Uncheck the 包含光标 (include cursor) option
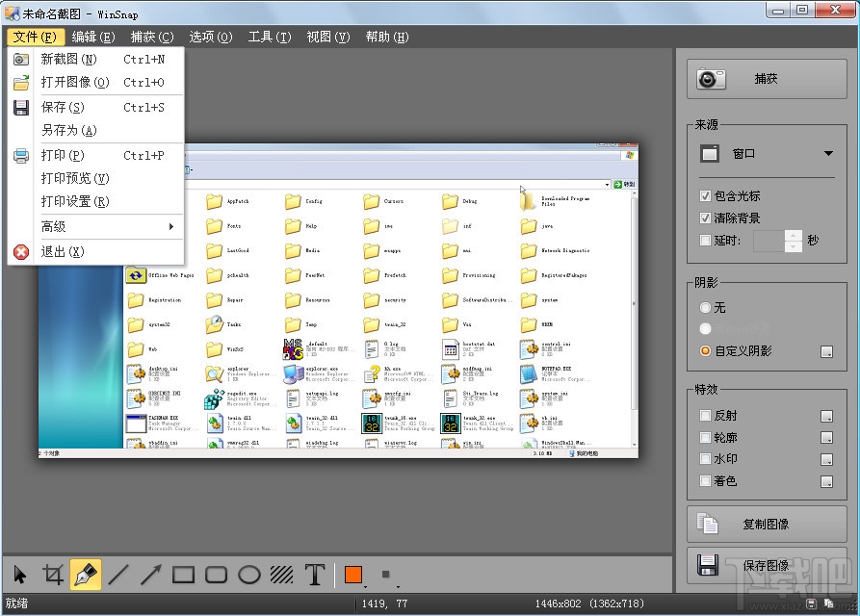 707,195
